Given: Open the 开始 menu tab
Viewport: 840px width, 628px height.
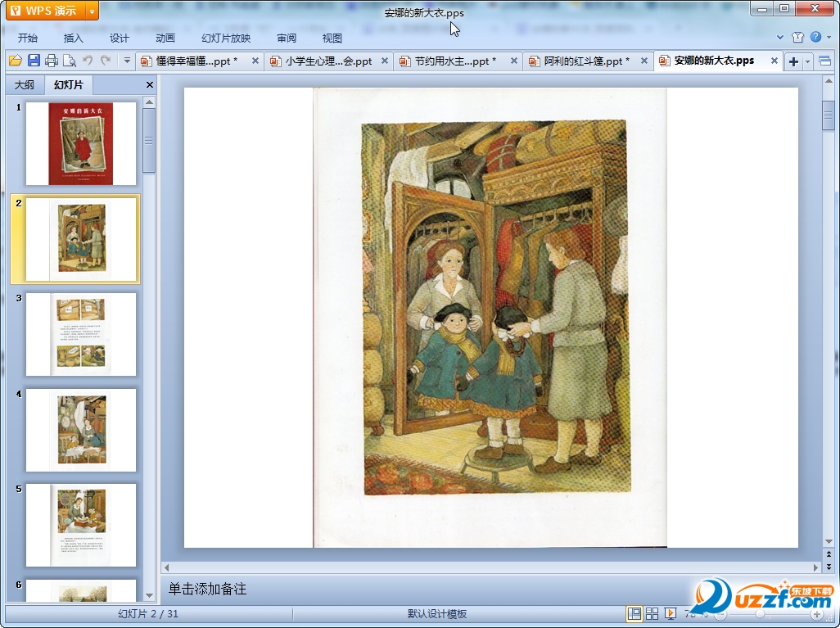Looking at the screenshot, I should tap(28, 38).
